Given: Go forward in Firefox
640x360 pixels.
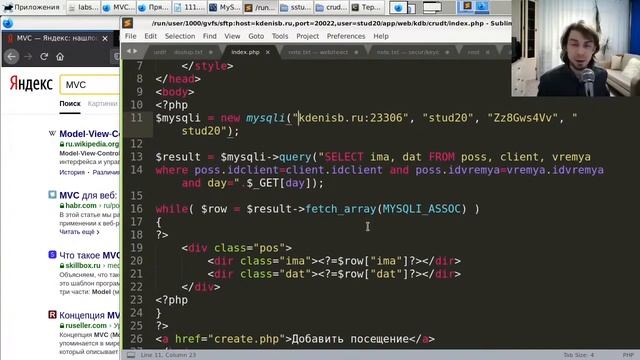Looking at the screenshot, I should pos(28,57).
